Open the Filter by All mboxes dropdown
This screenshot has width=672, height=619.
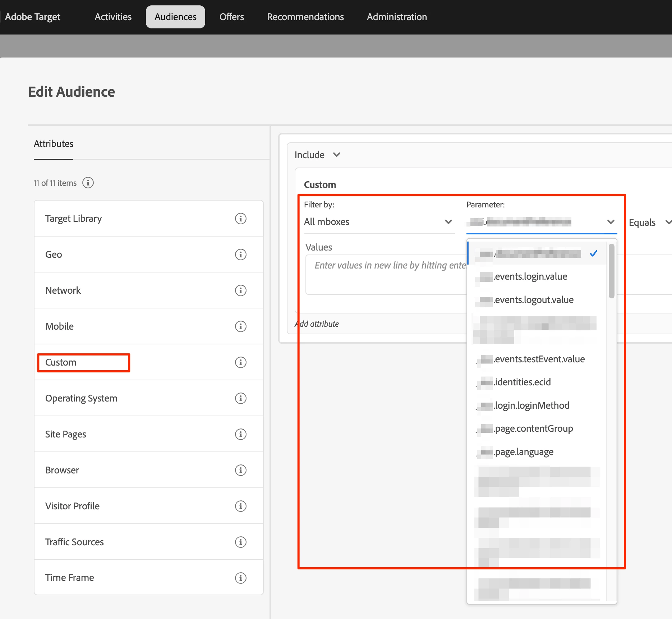[379, 222]
